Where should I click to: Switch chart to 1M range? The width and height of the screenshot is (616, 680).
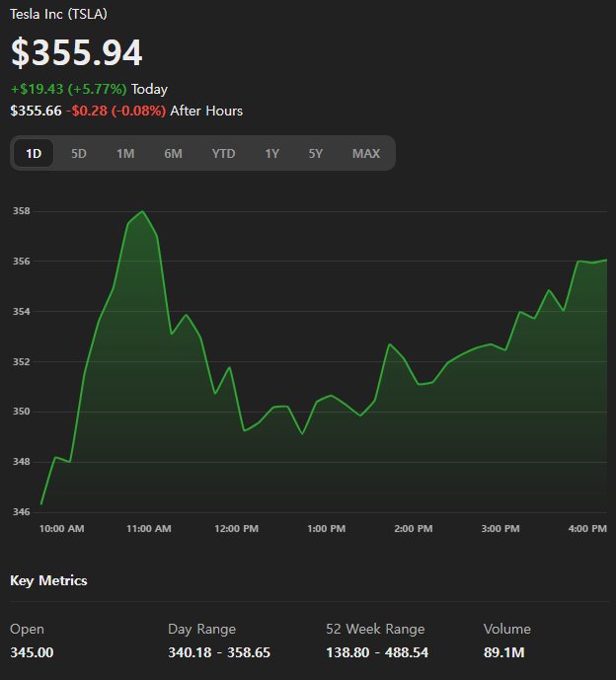[x=125, y=154]
